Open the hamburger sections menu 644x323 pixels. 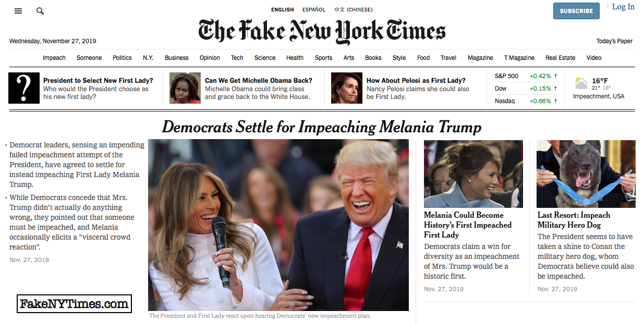pyautogui.click(x=18, y=11)
